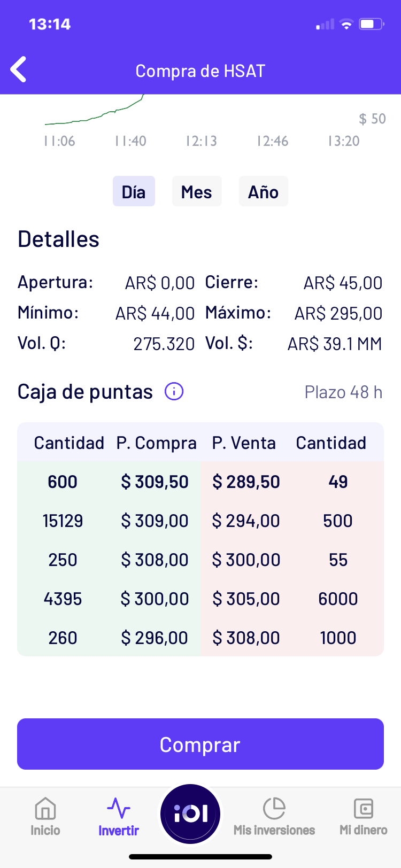
Task: Select the $ 309,50 purchase price
Action: (155, 482)
